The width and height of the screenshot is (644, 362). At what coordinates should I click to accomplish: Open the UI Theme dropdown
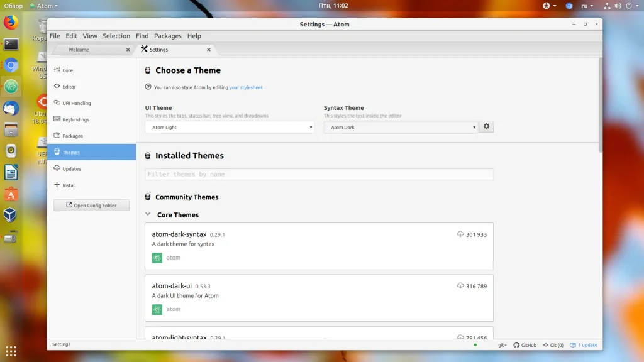(x=230, y=127)
